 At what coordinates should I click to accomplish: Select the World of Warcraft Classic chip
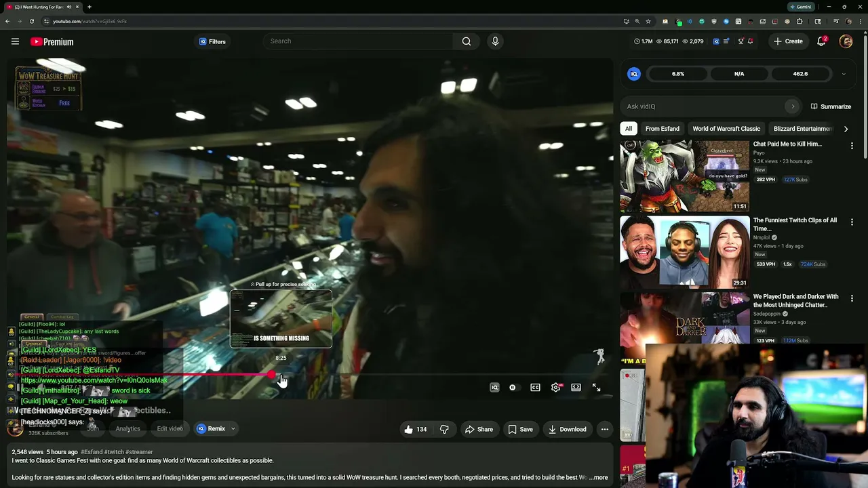click(x=726, y=129)
